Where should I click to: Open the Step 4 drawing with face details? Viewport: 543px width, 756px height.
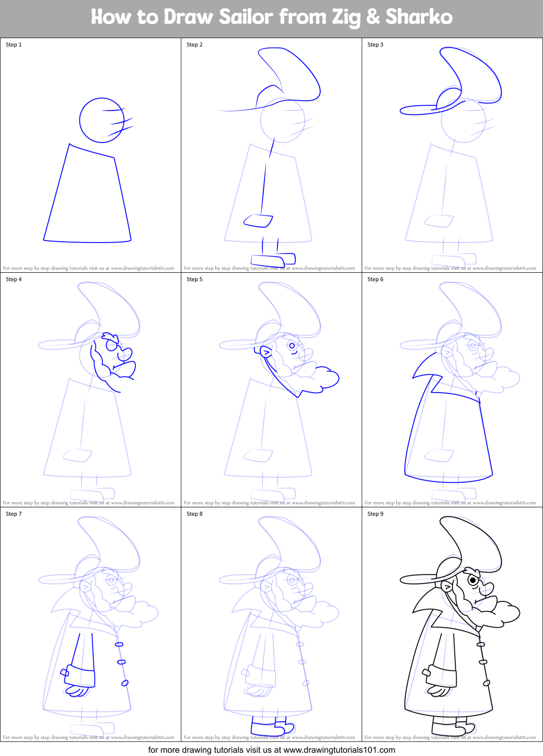click(x=91, y=390)
